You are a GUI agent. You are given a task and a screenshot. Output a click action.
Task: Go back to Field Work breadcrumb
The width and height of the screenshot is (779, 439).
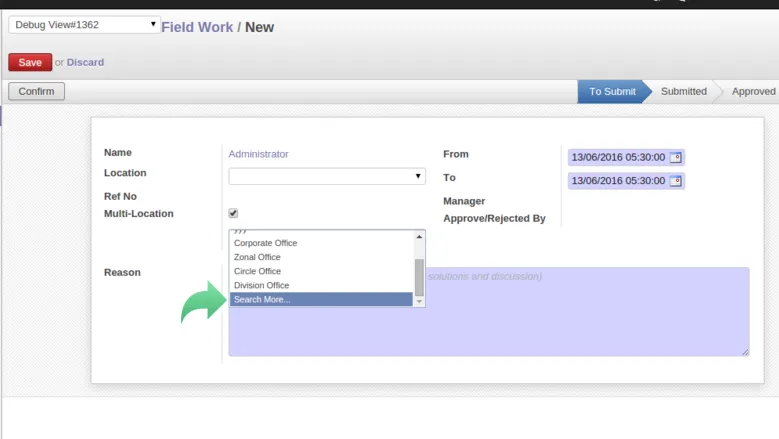197,27
